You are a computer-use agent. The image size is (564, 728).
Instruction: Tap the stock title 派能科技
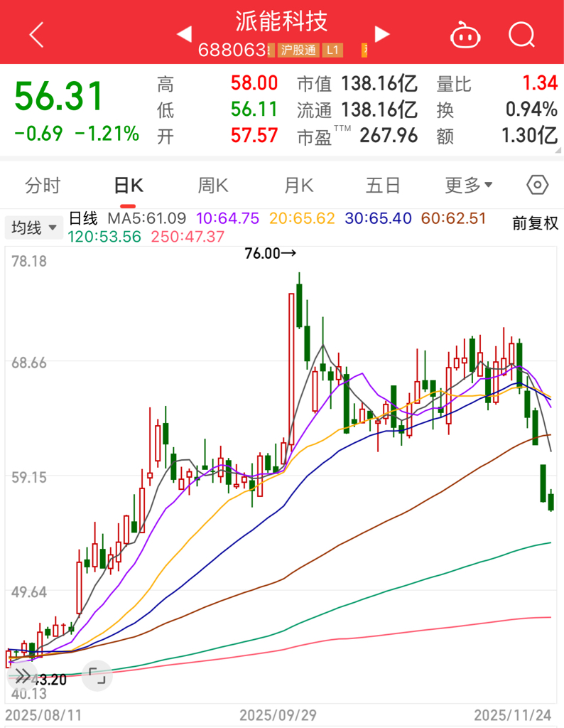tap(281, 21)
